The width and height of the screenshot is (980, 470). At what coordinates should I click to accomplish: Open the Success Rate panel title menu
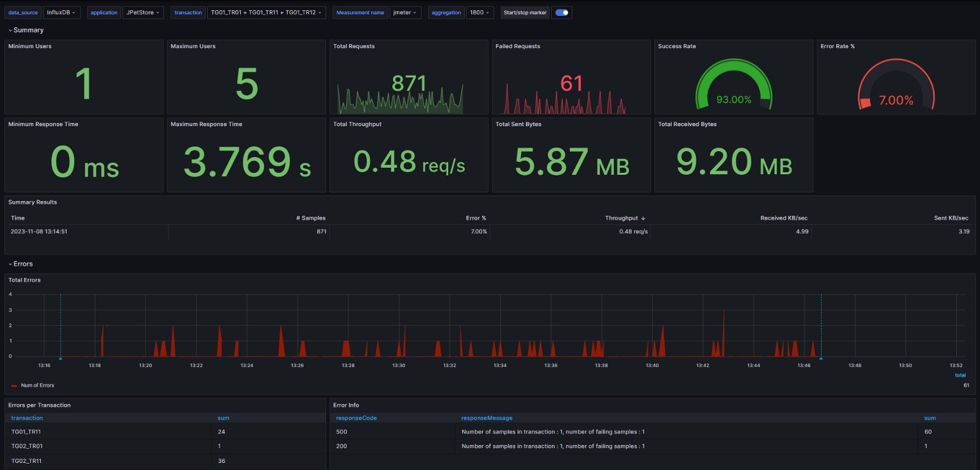pyautogui.click(x=676, y=46)
